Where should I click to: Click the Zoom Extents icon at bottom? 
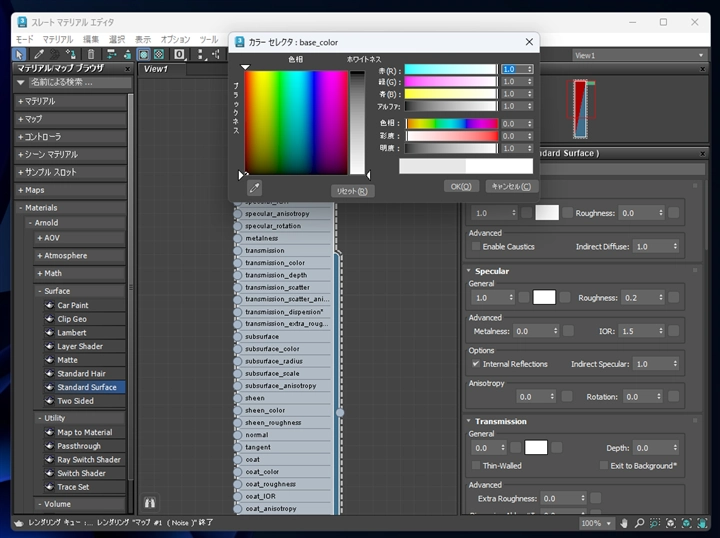click(671, 523)
